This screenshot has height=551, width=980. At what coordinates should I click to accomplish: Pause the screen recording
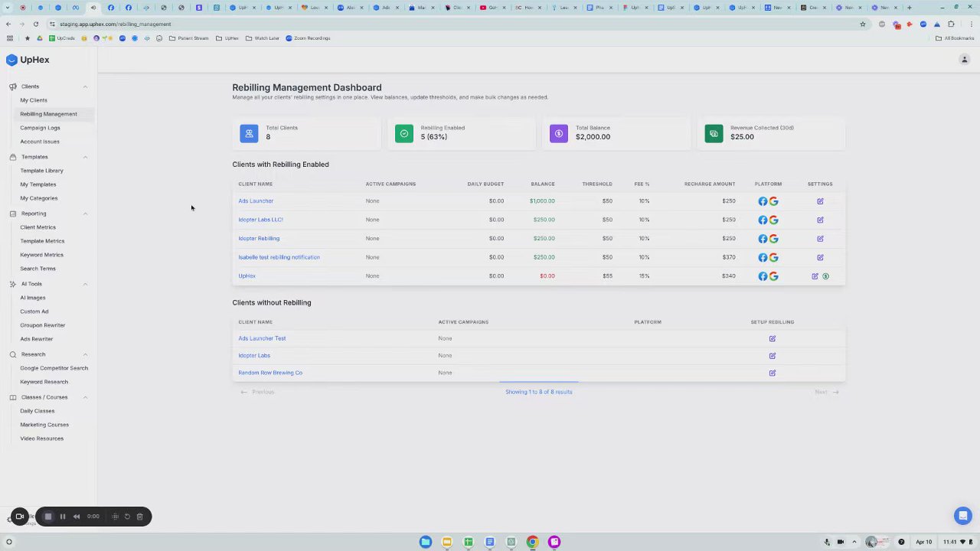coord(63,517)
